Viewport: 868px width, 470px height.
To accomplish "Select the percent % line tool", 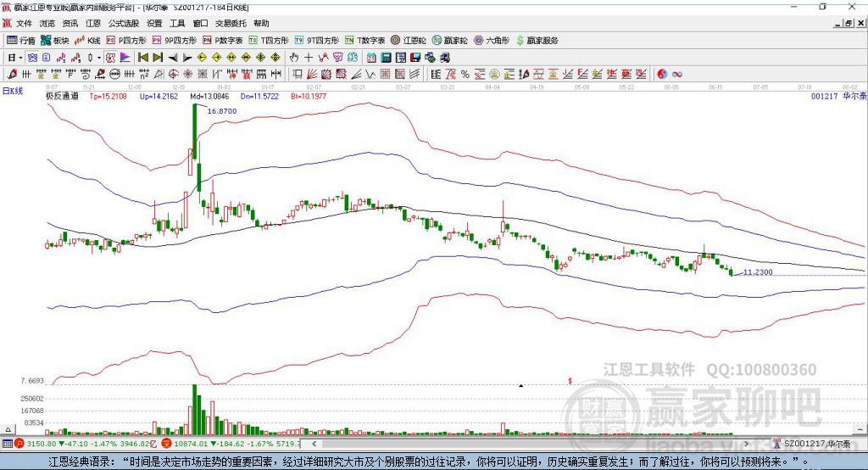I will [465, 75].
